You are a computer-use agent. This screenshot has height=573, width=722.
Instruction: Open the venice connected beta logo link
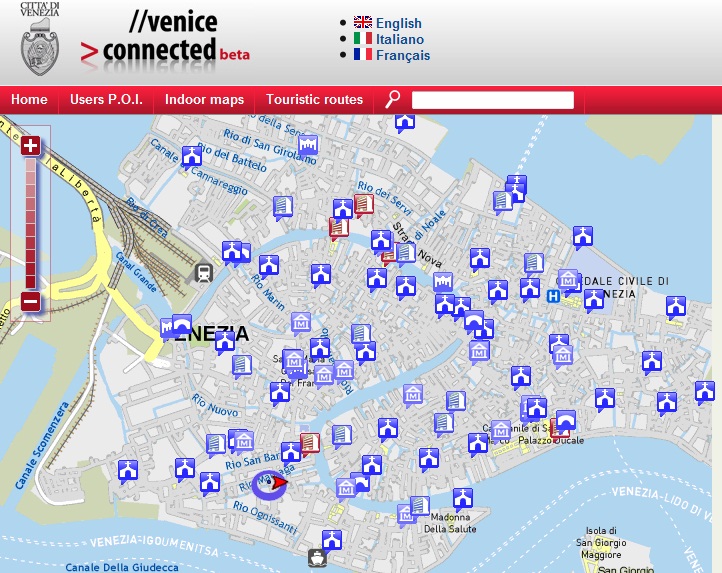click(165, 40)
